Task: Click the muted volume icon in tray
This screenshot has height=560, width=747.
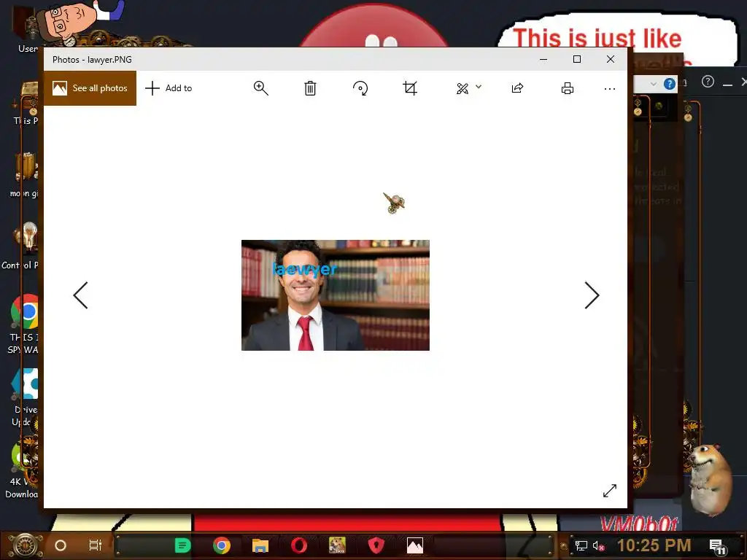Action: click(598, 545)
